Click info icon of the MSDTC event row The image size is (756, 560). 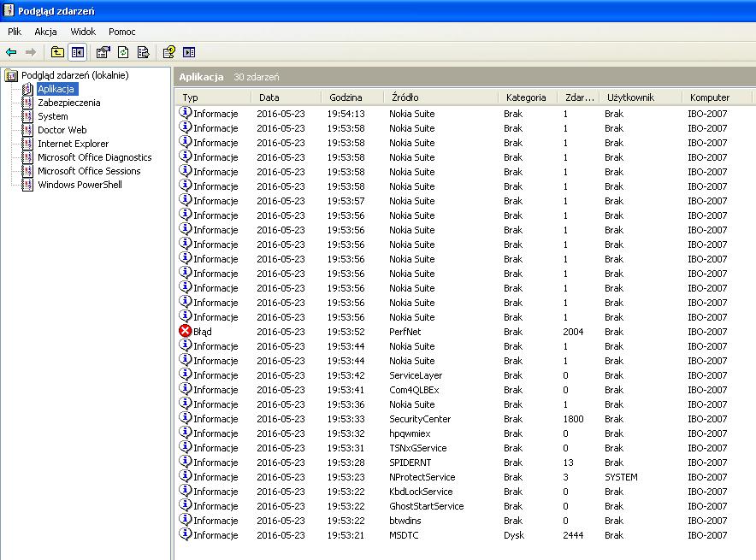click(x=185, y=534)
